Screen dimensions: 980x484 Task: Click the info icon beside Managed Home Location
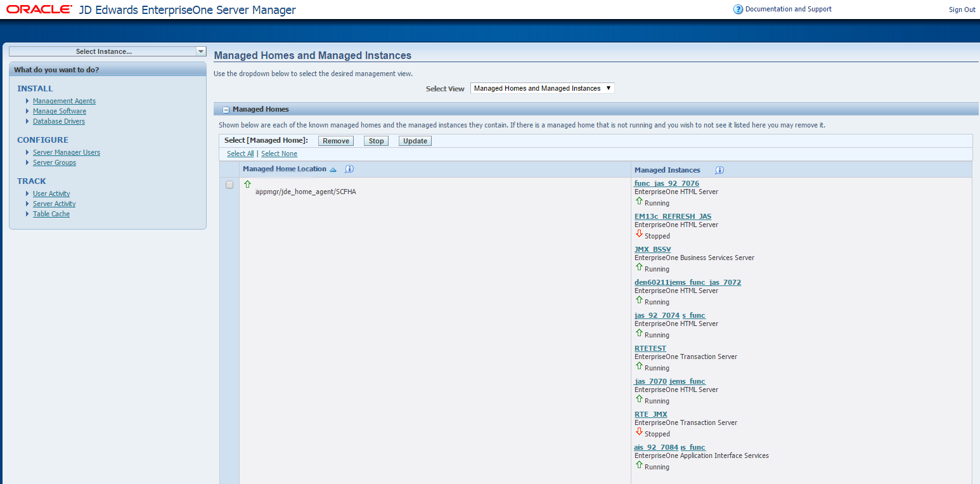click(x=349, y=169)
